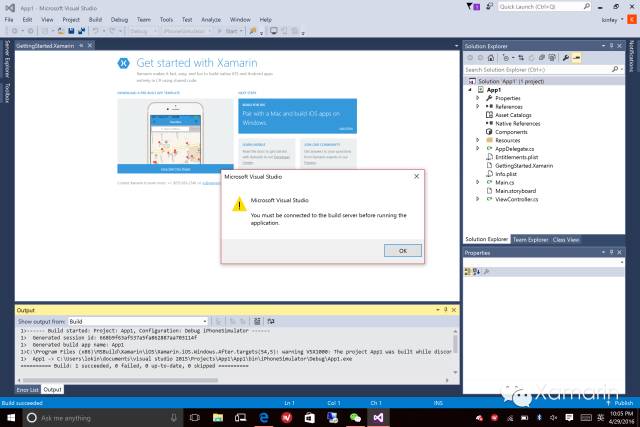The height and width of the screenshot is (427, 640).
Task: Click the Home icon in Solution Explorer
Action: [491, 58]
